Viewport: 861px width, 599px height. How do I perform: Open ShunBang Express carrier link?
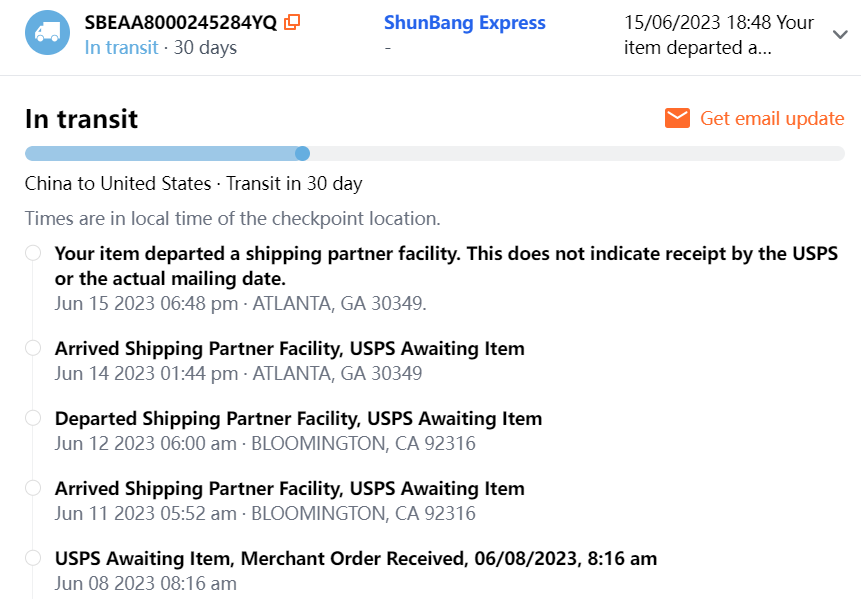(x=464, y=22)
